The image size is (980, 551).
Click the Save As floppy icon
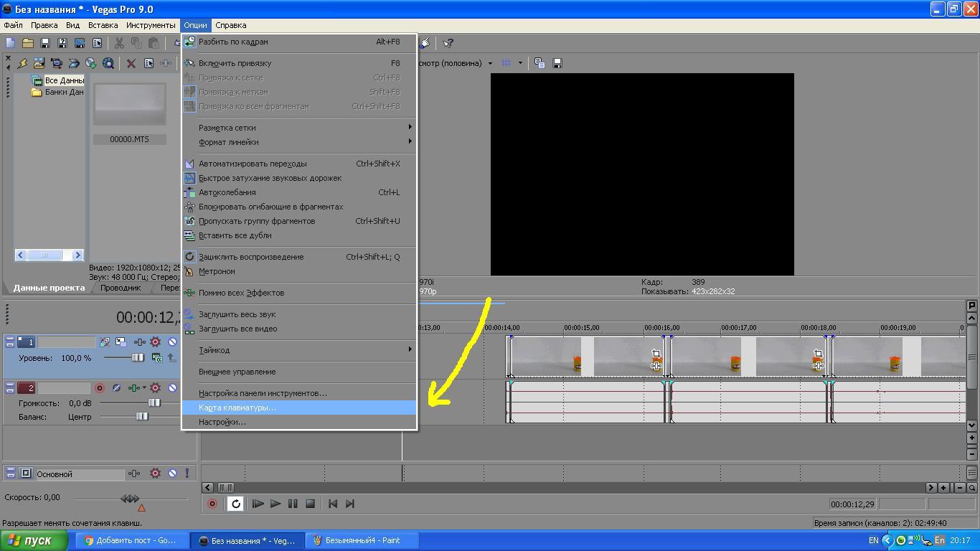coord(62,44)
